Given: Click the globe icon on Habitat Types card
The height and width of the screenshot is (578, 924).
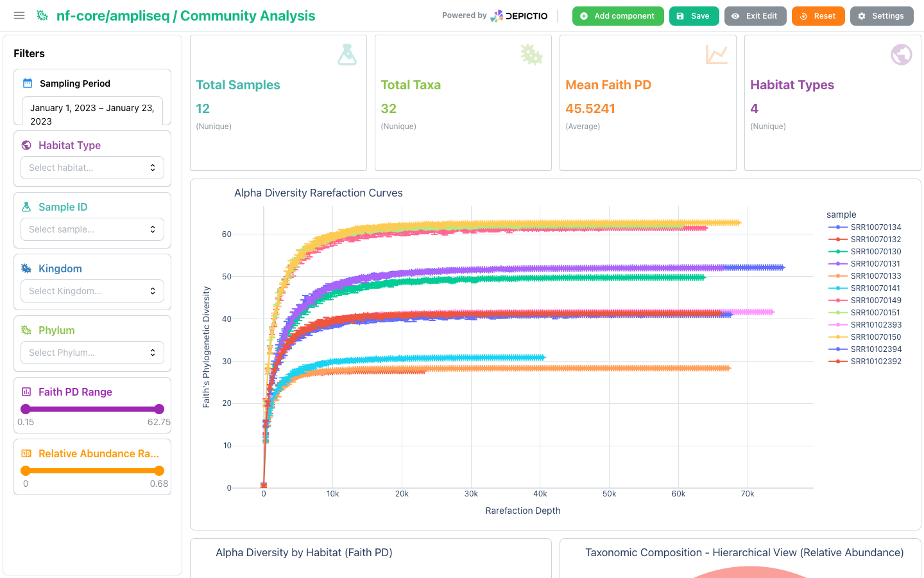Looking at the screenshot, I should (902, 55).
